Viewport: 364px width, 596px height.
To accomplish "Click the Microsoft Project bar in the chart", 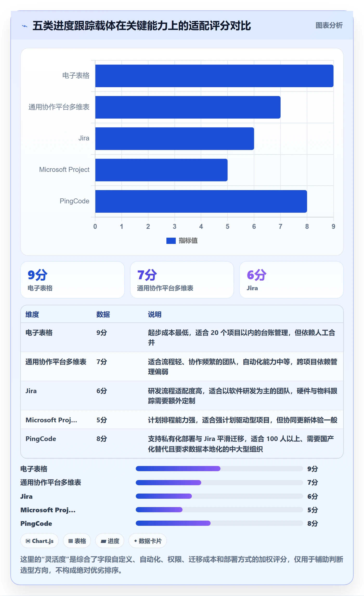I will tap(161, 170).
